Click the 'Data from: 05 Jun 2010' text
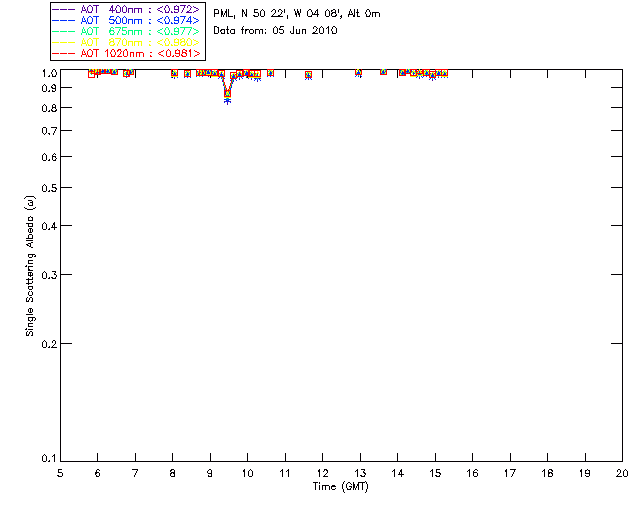Screen dimensions: 640x512 pos(275,31)
